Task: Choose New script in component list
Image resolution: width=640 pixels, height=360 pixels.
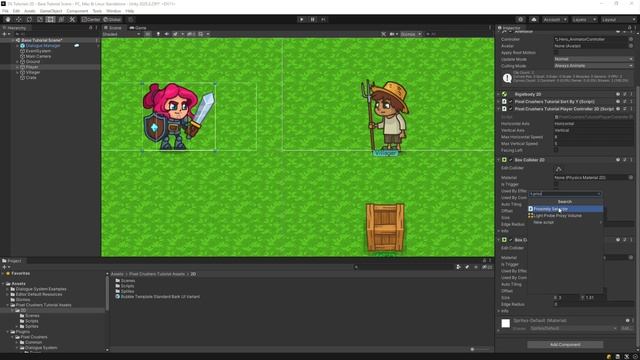Action: (x=565, y=222)
